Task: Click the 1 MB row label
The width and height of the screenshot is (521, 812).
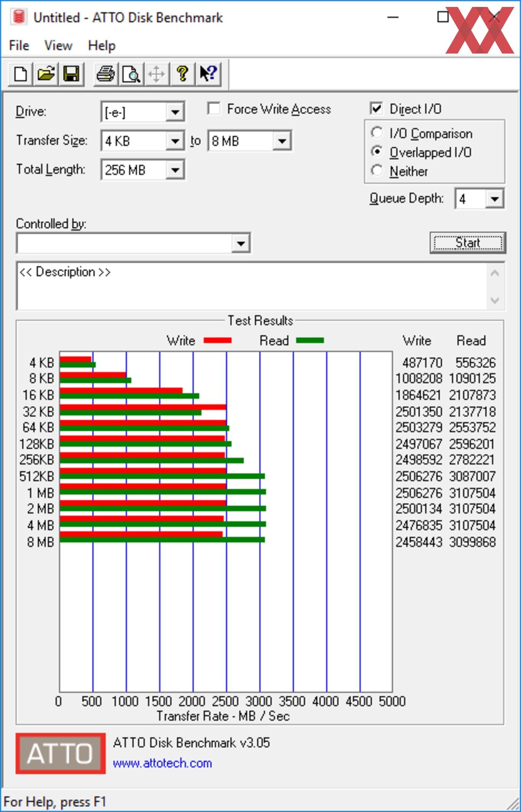Action: [x=40, y=493]
